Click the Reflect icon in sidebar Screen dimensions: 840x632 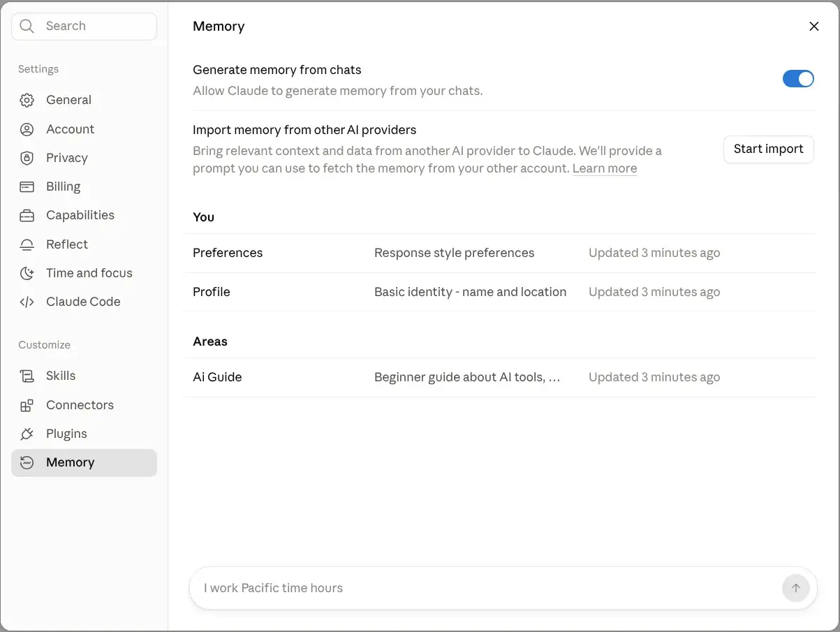(27, 244)
